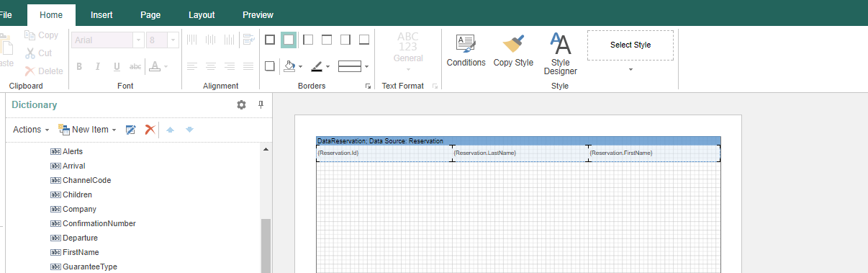Click the dictionary scrollbar up arrow
Image resolution: width=868 pixels, height=273 pixels.
pos(266,149)
